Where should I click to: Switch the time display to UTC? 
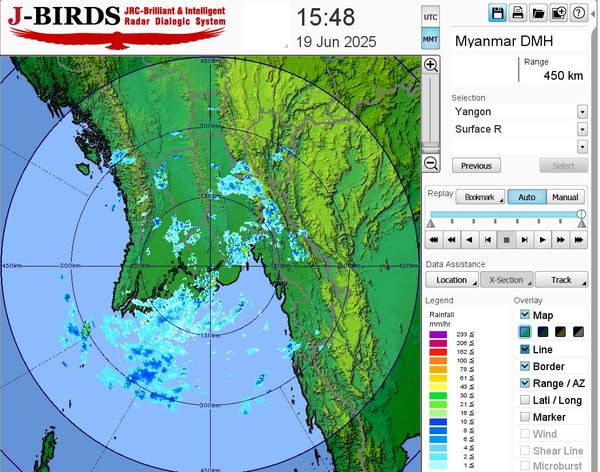point(430,17)
